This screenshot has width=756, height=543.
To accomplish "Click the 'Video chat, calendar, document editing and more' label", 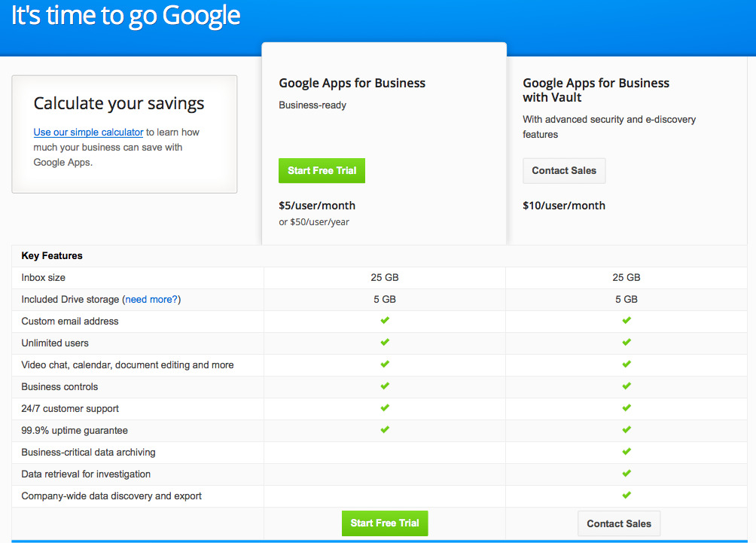I will tap(127, 365).
